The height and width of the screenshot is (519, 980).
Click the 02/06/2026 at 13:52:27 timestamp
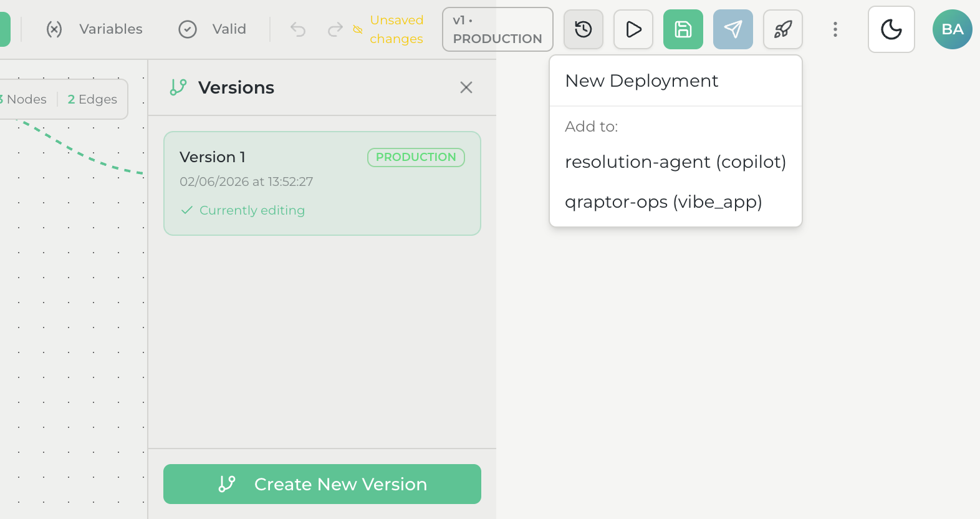[x=246, y=182]
